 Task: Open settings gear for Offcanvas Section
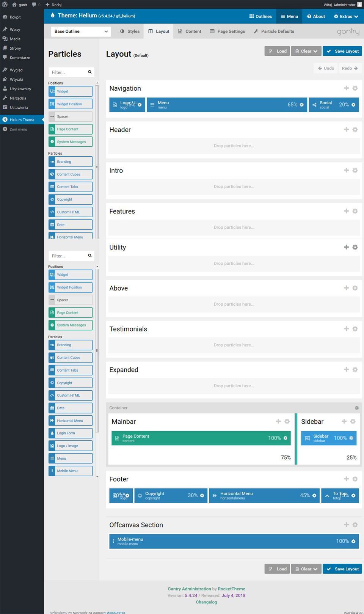[355, 525]
